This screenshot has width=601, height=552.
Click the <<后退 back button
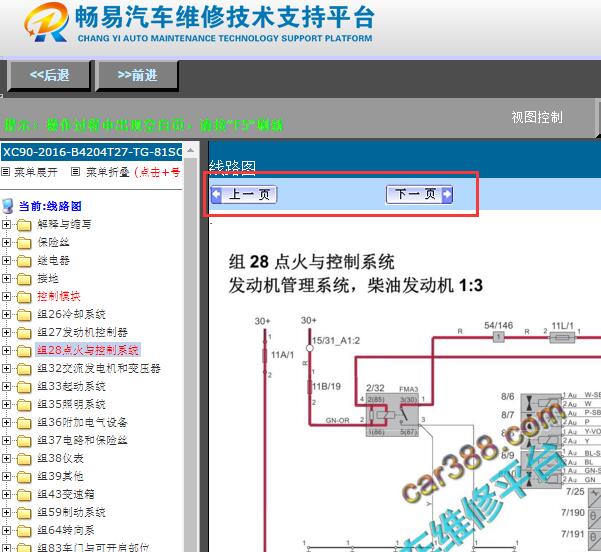tap(49, 75)
